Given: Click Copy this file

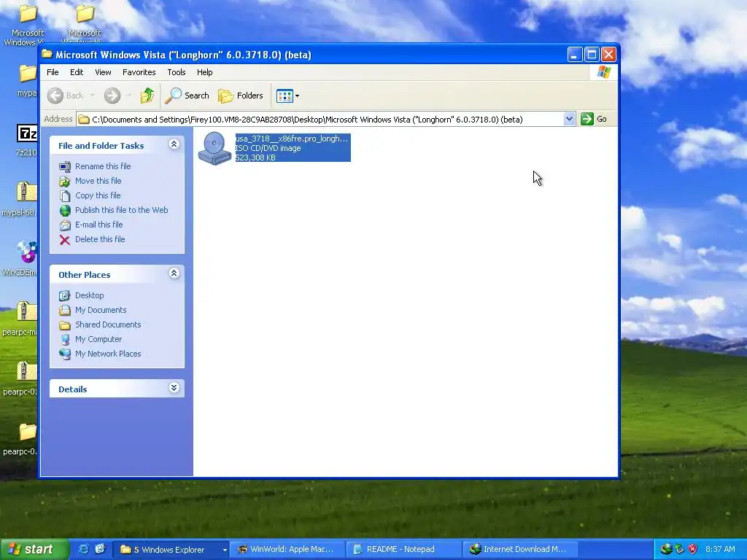Looking at the screenshot, I should click(x=98, y=195).
